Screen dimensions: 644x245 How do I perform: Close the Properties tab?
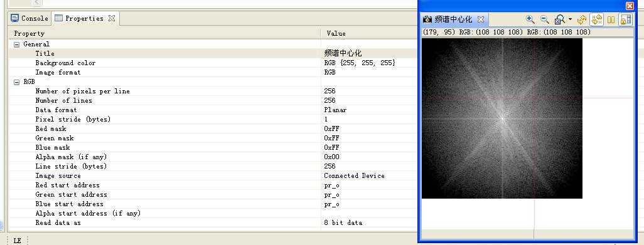pos(111,18)
